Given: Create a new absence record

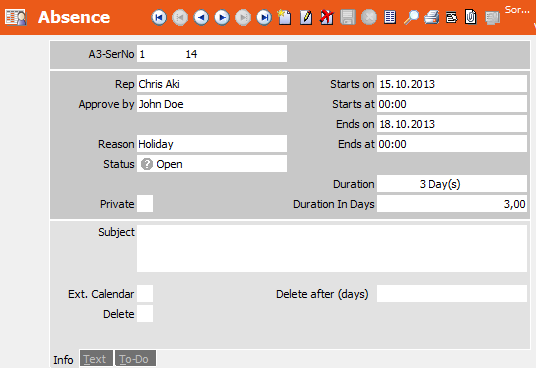Looking at the screenshot, I should coord(284,17).
